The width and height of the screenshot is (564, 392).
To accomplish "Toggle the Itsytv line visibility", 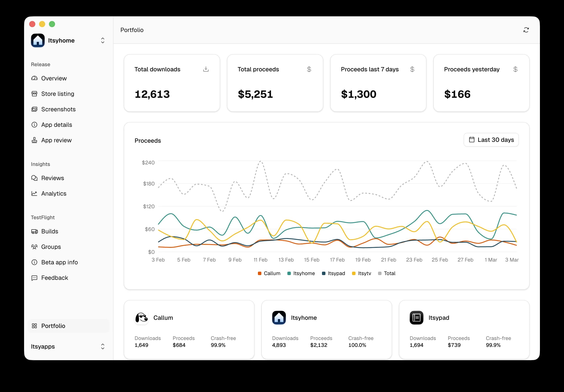I will tap(361, 273).
